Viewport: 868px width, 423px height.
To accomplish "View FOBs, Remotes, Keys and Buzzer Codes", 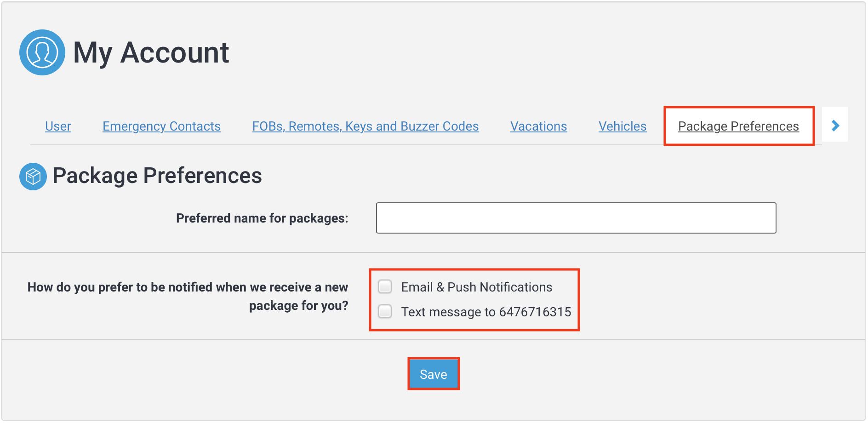I will pyautogui.click(x=365, y=126).
